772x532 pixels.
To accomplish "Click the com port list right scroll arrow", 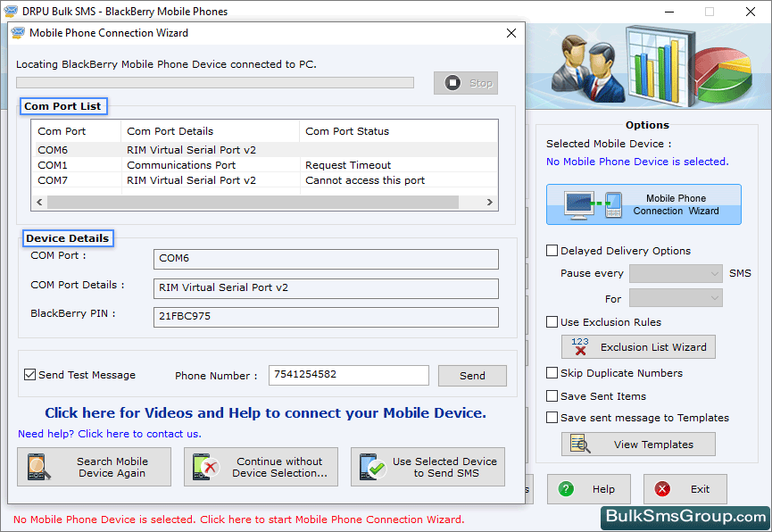I will (489, 202).
